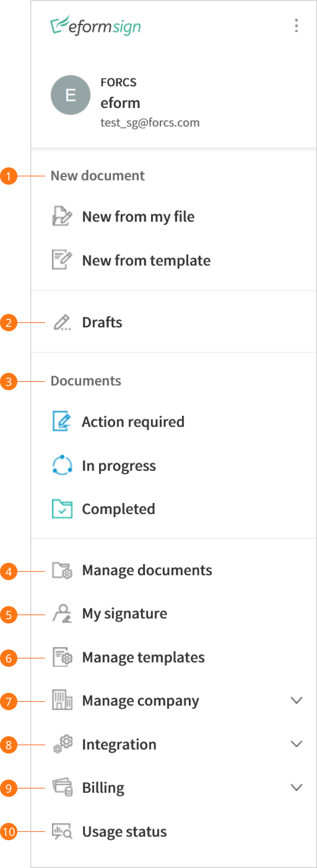Click the Completed folder icon
Image resolution: width=317 pixels, height=868 pixels.
pos(62,509)
